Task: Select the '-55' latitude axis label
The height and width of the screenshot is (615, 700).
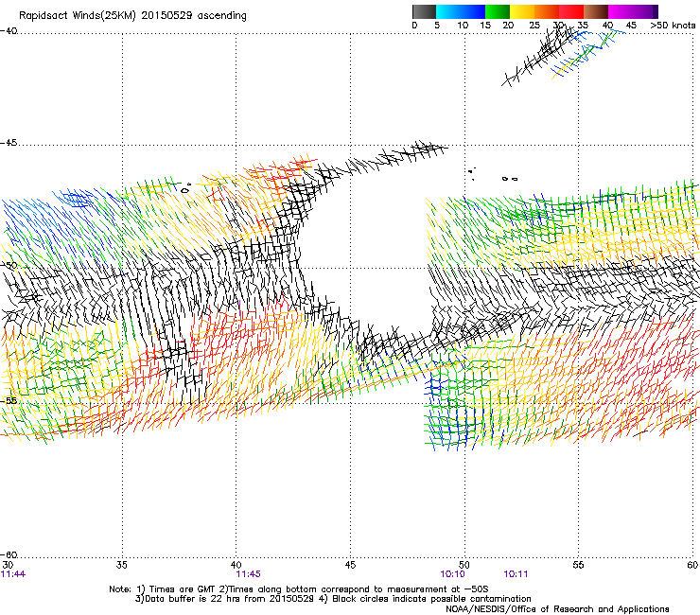Action: (9, 401)
